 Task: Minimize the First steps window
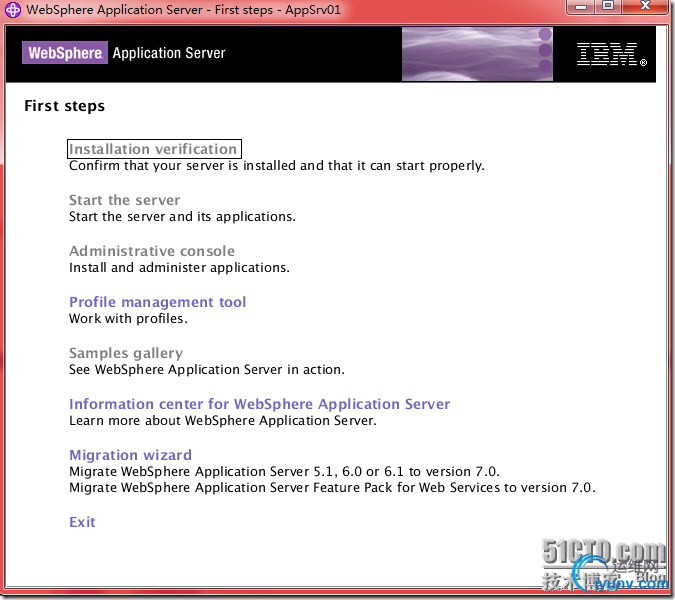[581, 7]
